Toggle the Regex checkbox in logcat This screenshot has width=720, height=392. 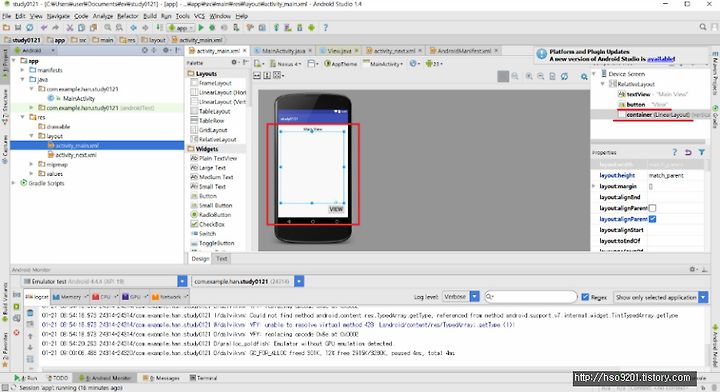point(585,297)
